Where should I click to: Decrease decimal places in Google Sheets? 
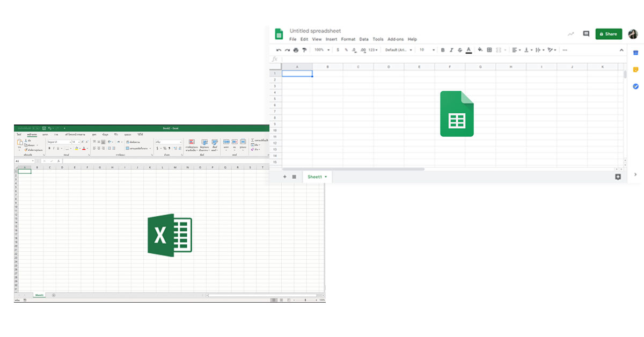pyautogui.click(x=354, y=50)
